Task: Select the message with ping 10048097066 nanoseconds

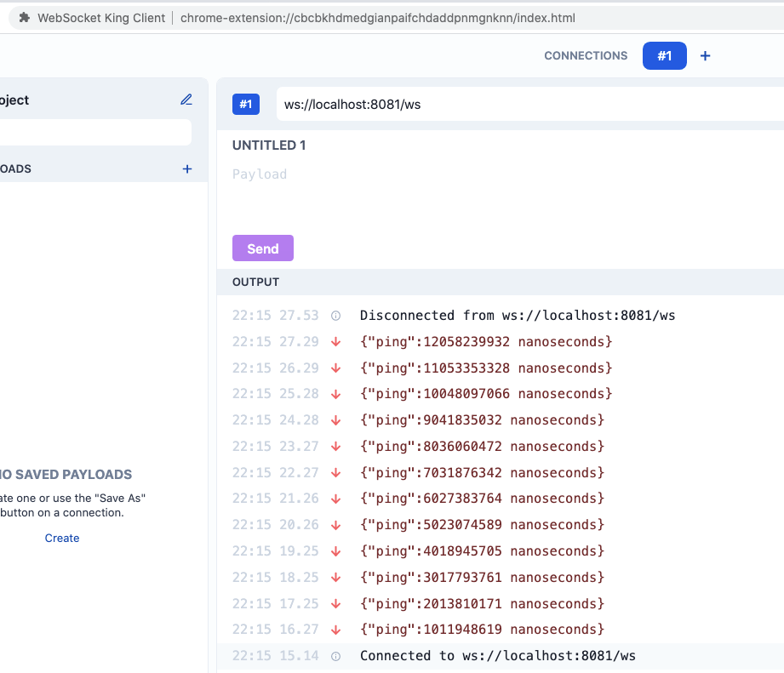Action: click(486, 394)
